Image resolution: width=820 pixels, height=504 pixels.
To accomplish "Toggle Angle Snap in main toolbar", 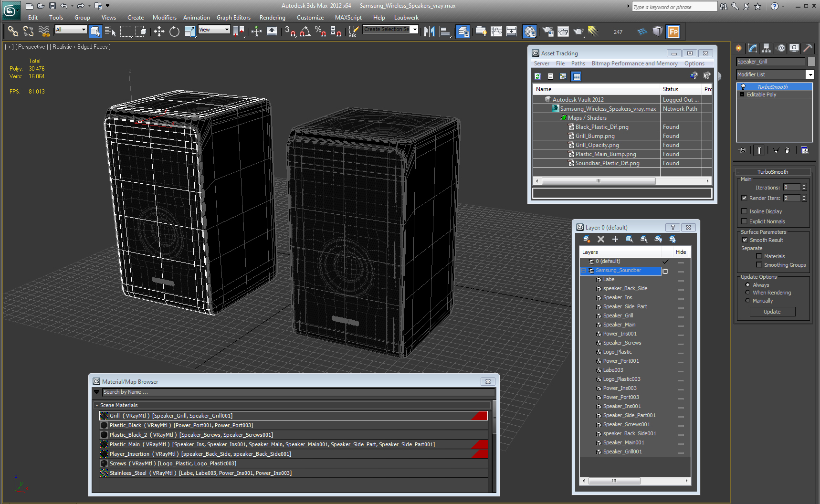I will (305, 31).
